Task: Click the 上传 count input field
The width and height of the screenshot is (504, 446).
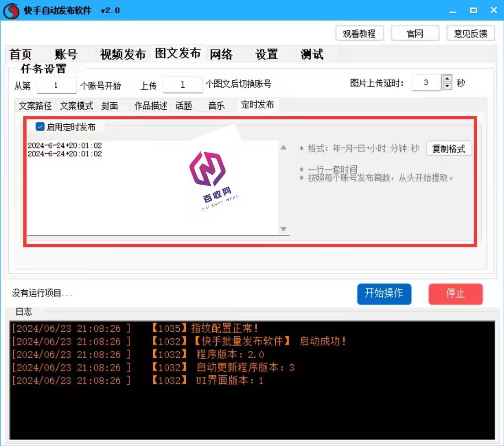Action: [182, 85]
